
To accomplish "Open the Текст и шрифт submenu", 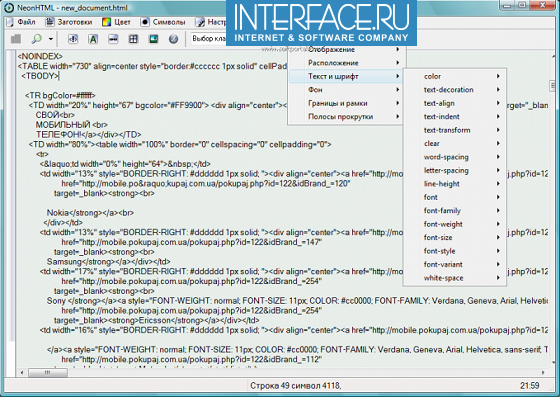I will [345, 76].
